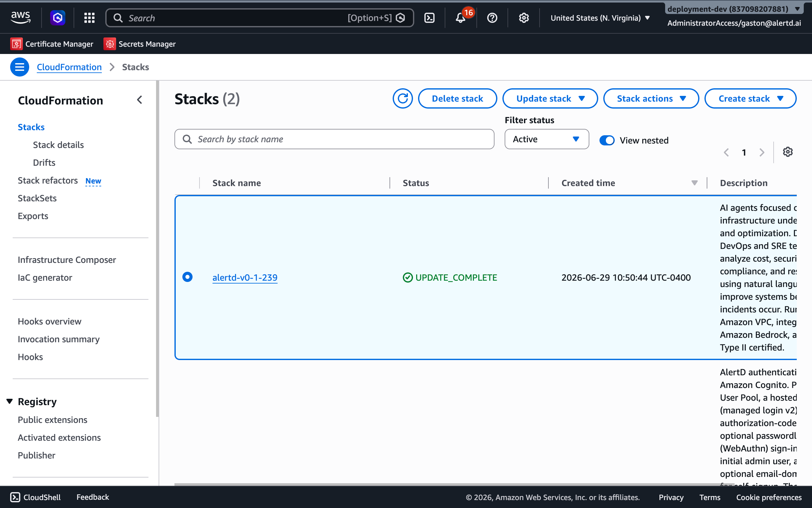Click the search magnifier in top bar
This screenshot has height=508, width=812.
click(118, 18)
